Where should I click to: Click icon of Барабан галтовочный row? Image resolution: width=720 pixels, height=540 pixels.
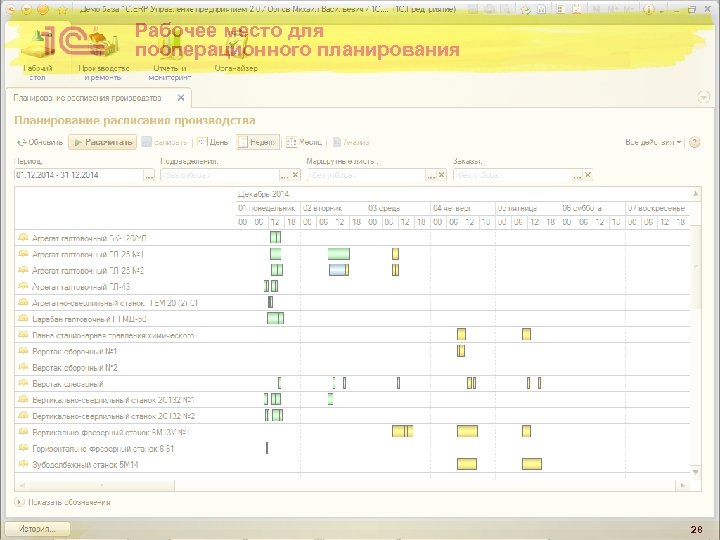click(x=23, y=318)
